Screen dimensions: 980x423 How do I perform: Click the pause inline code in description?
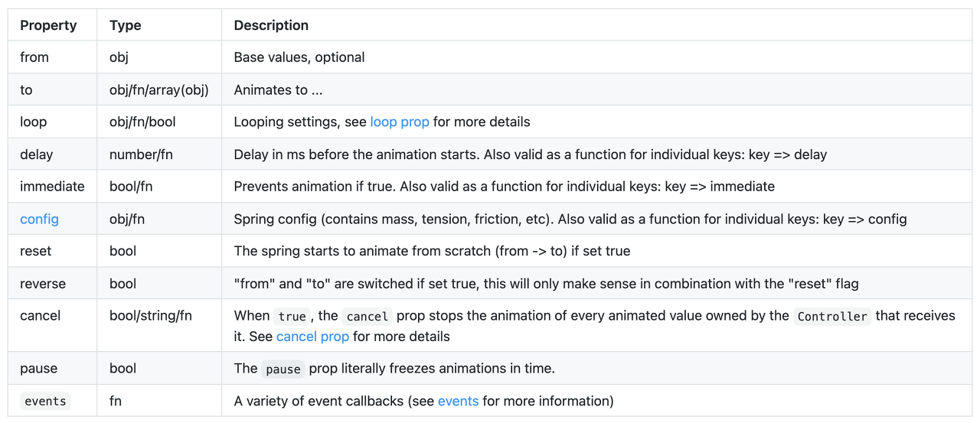coord(283,369)
